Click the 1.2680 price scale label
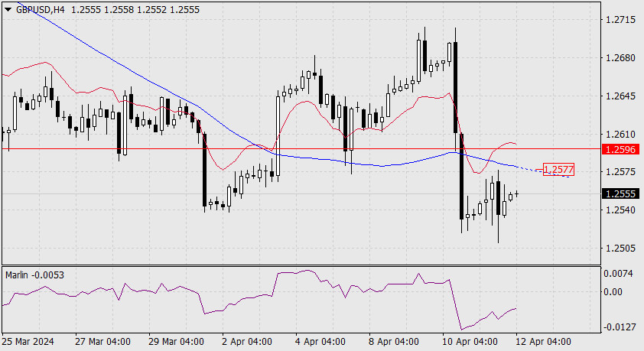This screenshot has width=644, height=351. click(x=620, y=58)
